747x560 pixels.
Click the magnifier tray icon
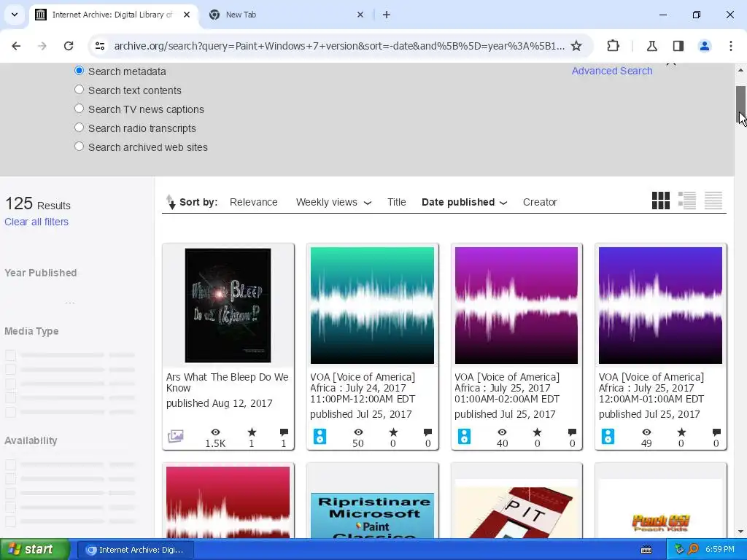[694, 550]
